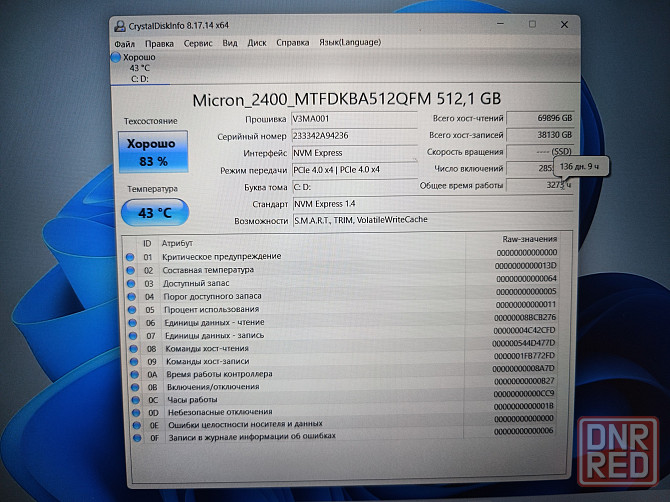Image resolution: width=670 pixels, height=502 pixels.
Task: Click status dot for Команды хост-чтения row
Action: (133, 349)
